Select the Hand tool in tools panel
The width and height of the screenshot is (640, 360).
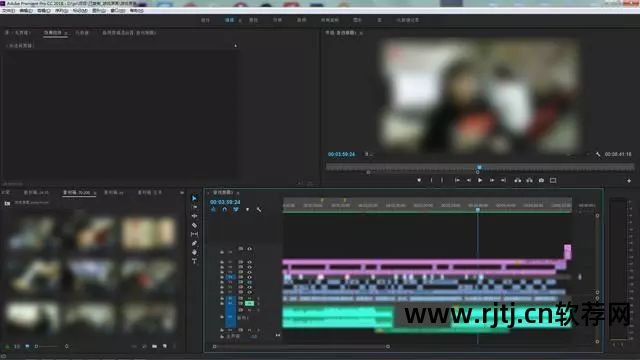[x=194, y=252]
